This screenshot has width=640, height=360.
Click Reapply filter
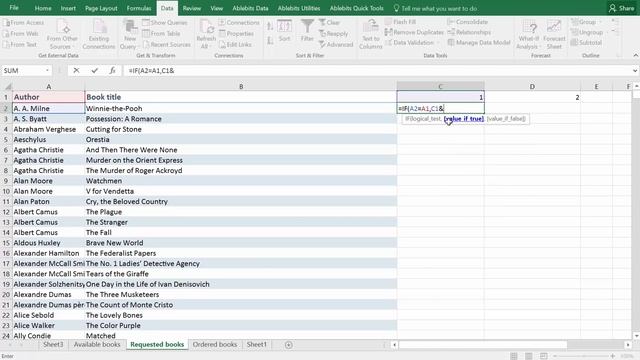point(333,34)
